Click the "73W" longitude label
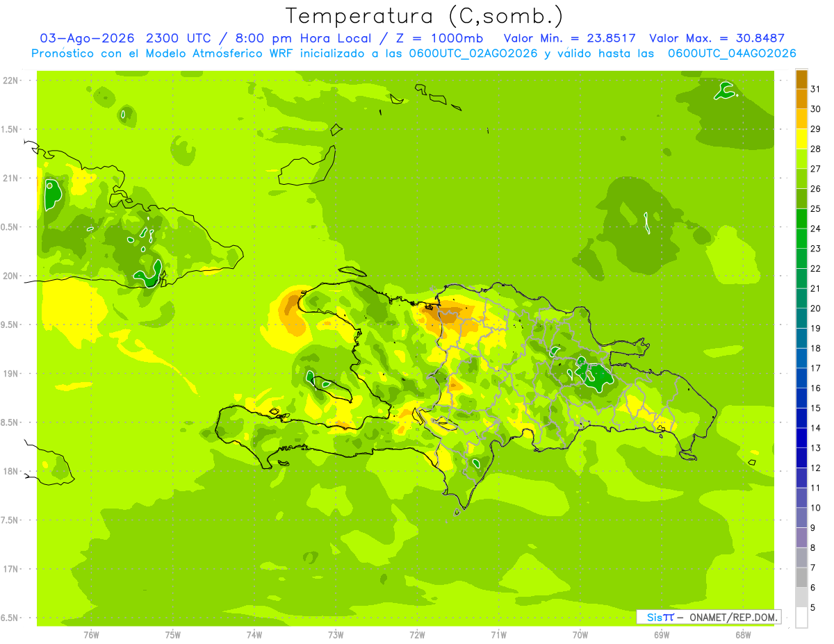Image resolution: width=834 pixels, height=644 pixels. tap(336, 634)
